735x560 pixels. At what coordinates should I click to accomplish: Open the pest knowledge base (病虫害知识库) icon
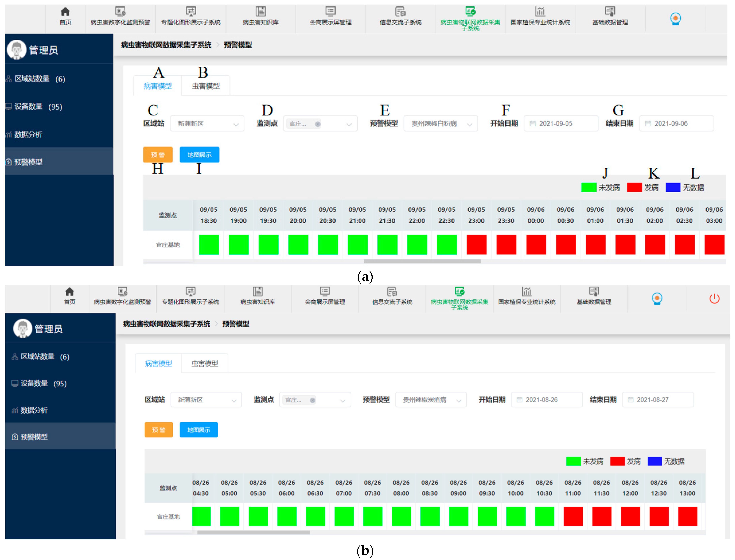[x=261, y=12]
